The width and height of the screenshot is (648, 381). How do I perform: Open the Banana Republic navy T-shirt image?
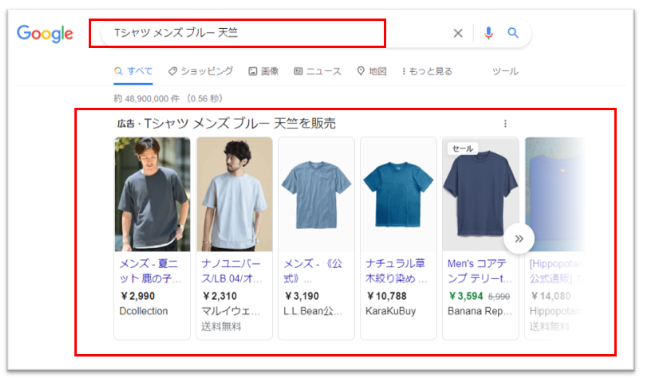pyautogui.click(x=480, y=194)
